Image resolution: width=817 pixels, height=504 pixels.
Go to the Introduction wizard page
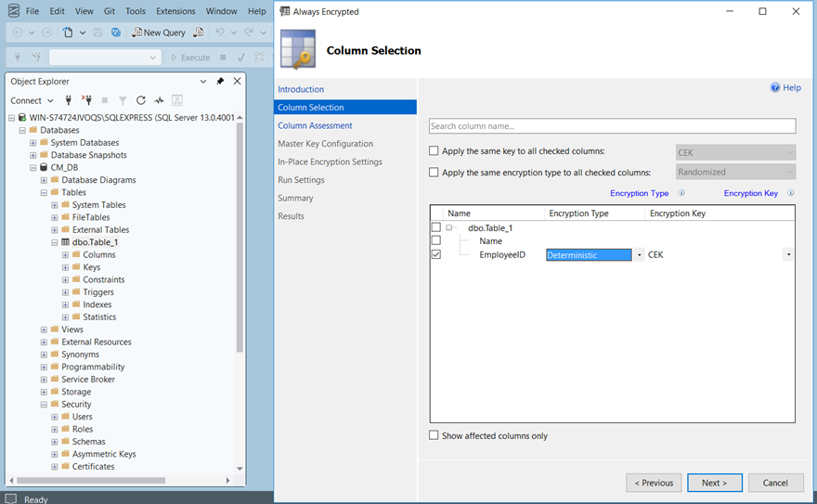(301, 89)
